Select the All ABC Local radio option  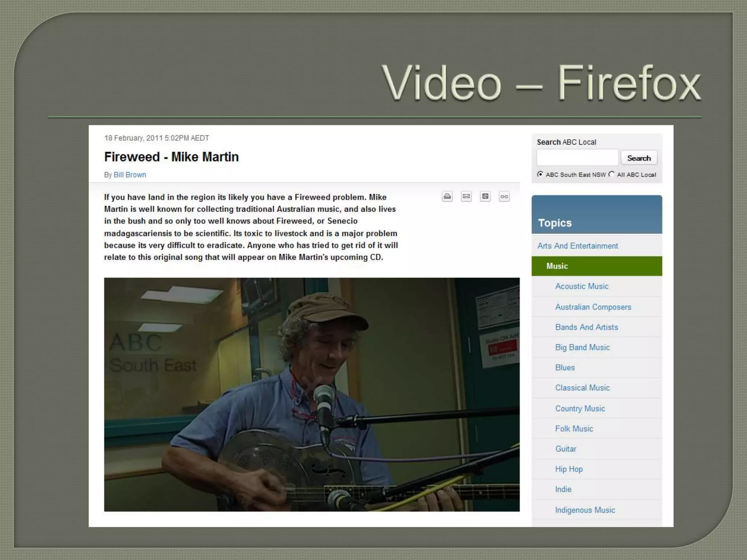pos(611,174)
